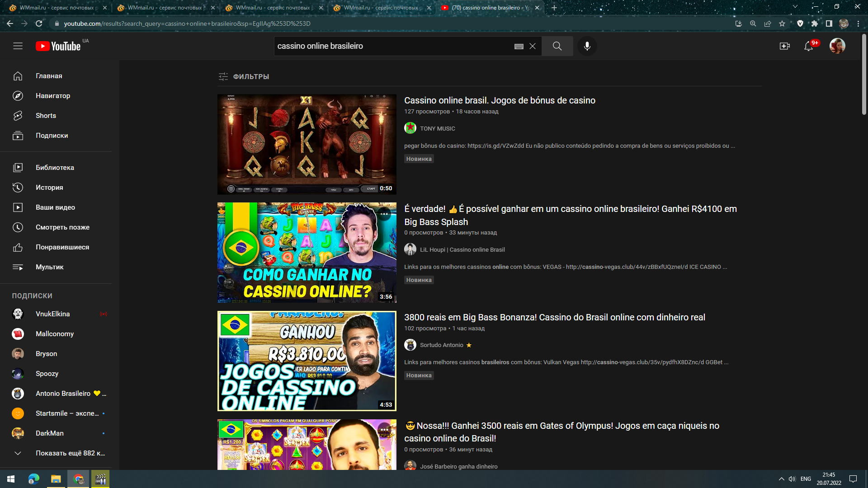Viewport: 868px width, 488px height.
Task: Open Библиотека in sidebar
Action: point(56,168)
